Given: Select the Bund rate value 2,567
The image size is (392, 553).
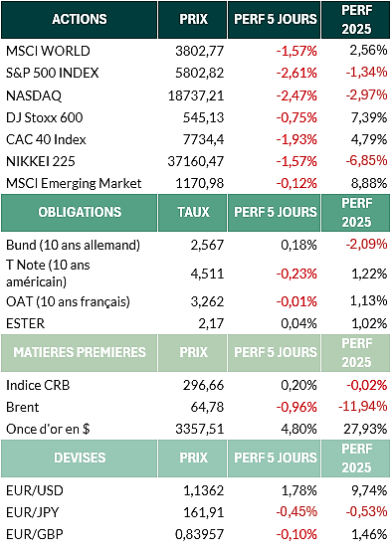Looking at the screenshot, I should point(207,245).
